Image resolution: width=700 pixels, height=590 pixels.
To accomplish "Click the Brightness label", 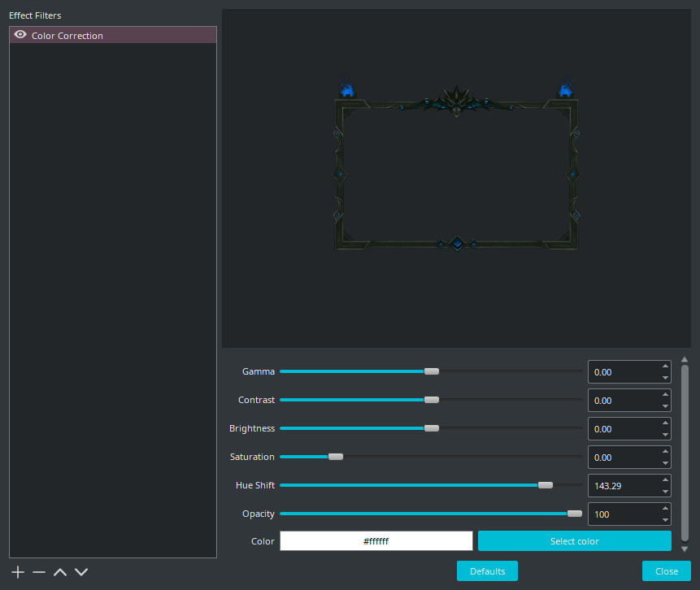I will [x=252, y=428].
